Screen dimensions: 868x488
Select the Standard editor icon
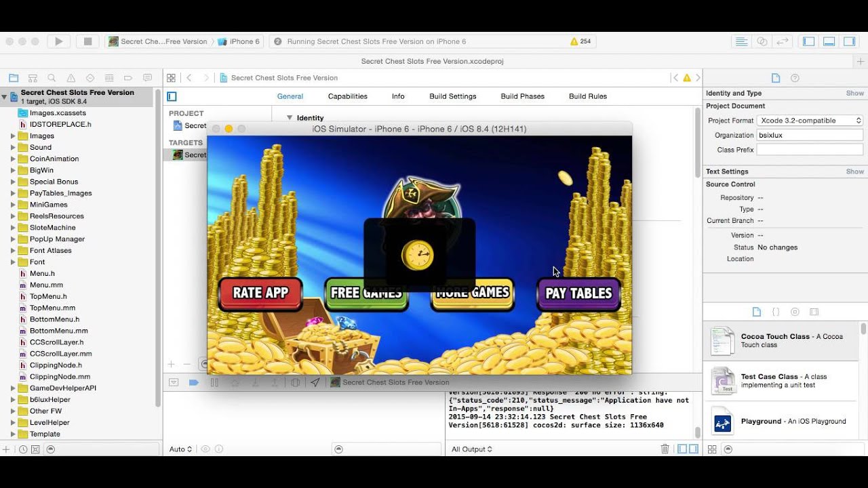[741, 41]
